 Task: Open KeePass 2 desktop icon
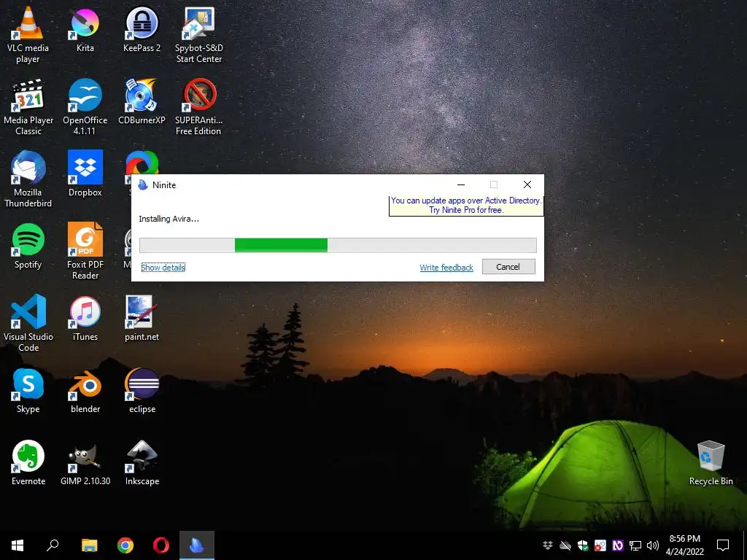142,30
